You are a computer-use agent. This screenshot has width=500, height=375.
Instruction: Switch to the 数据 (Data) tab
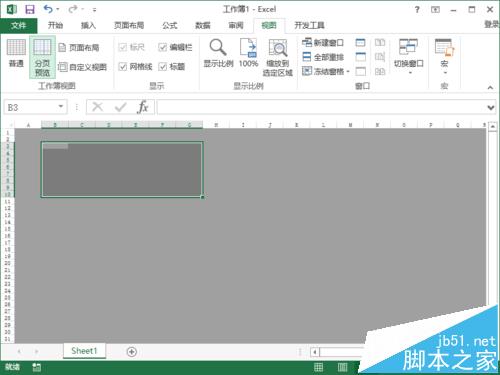click(x=203, y=25)
